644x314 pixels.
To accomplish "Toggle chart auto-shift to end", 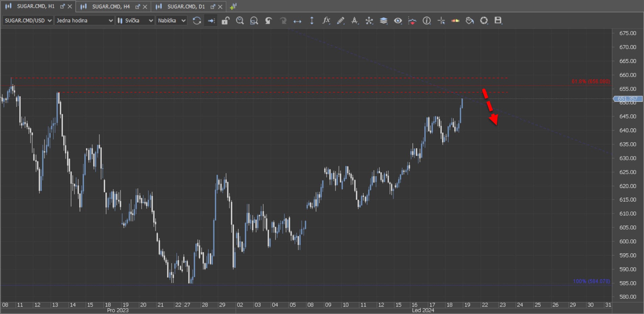I will point(211,21).
